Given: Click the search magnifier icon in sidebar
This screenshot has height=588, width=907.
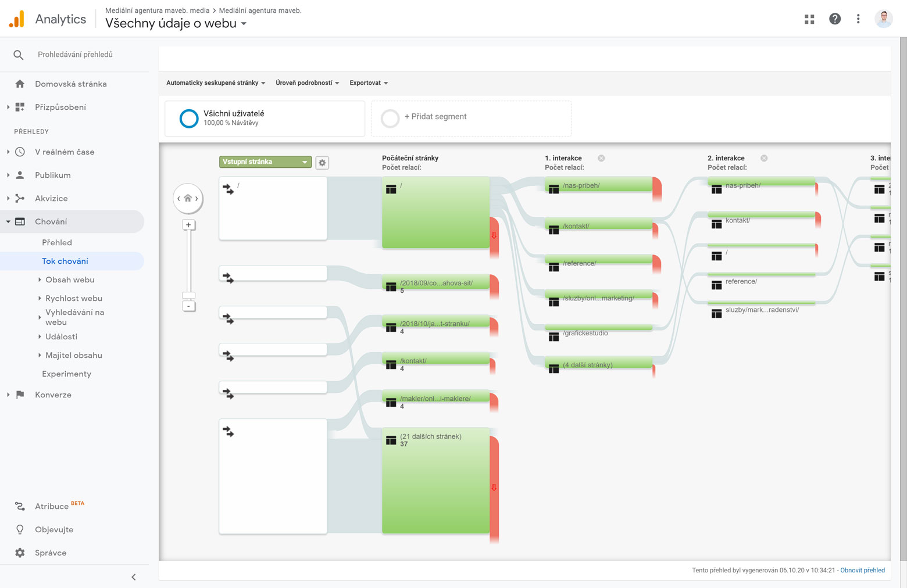Looking at the screenshot, I should [x=19, y=55].
